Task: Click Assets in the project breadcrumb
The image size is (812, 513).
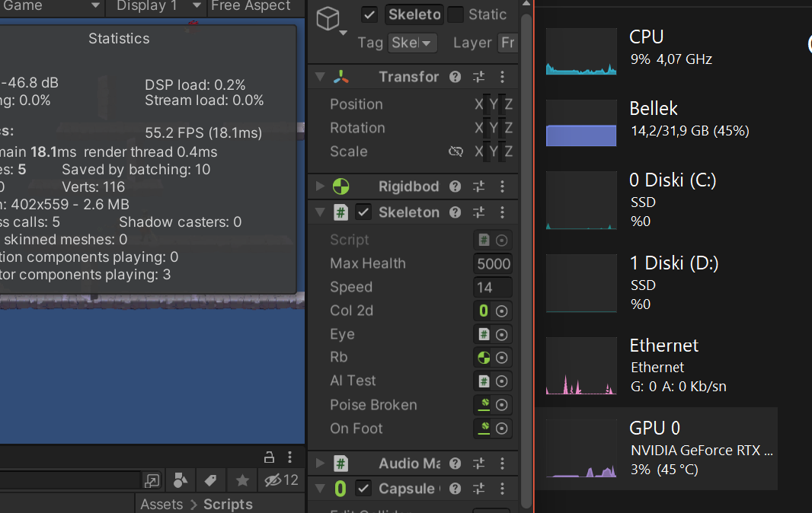Action: (x=163, y=504)
